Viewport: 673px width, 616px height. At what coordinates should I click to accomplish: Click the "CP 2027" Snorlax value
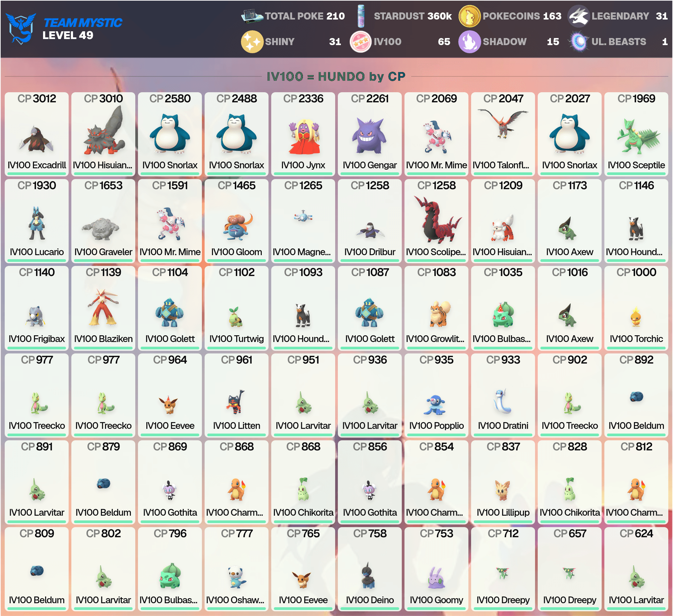[570, 99]
